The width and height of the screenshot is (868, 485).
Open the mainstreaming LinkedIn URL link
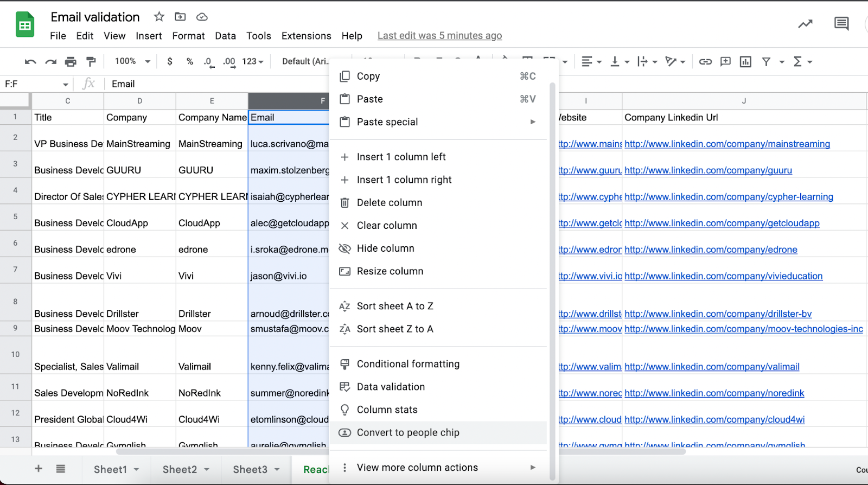tap(727, 144)
